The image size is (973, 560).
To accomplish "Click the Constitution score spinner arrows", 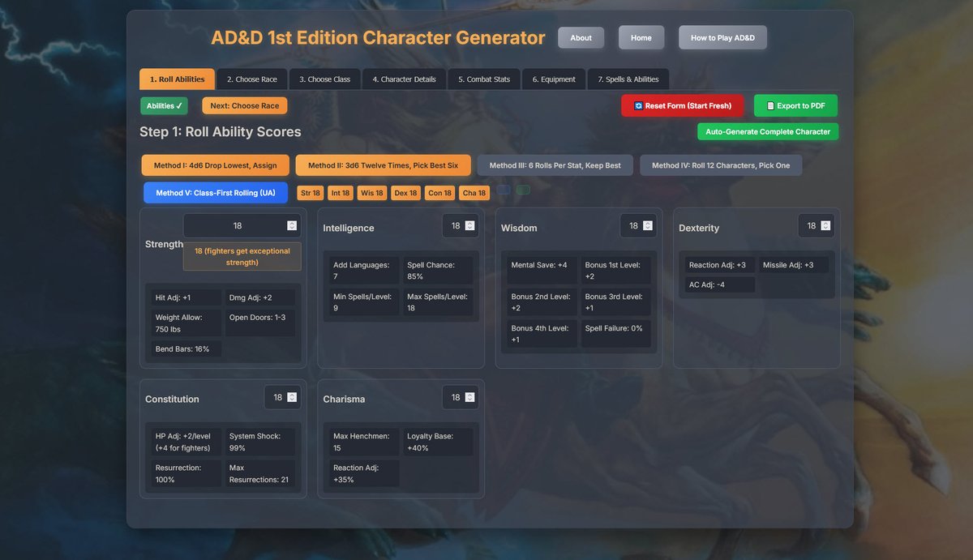I will tap(292, 397).
